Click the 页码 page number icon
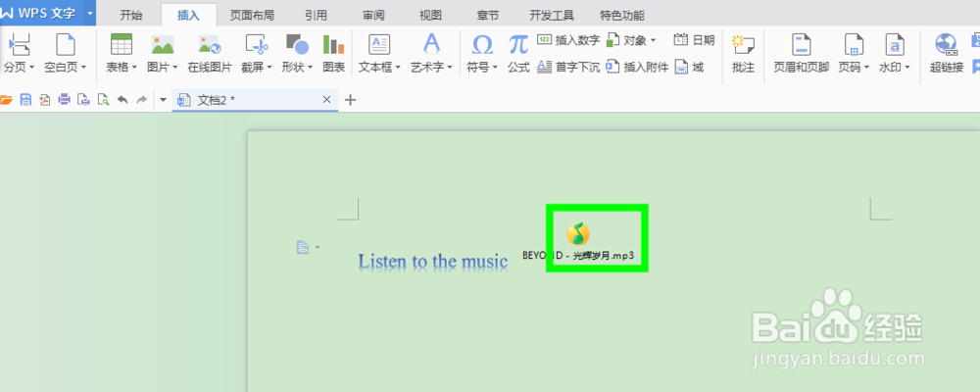Screen dimensions: 980x392 854,45
